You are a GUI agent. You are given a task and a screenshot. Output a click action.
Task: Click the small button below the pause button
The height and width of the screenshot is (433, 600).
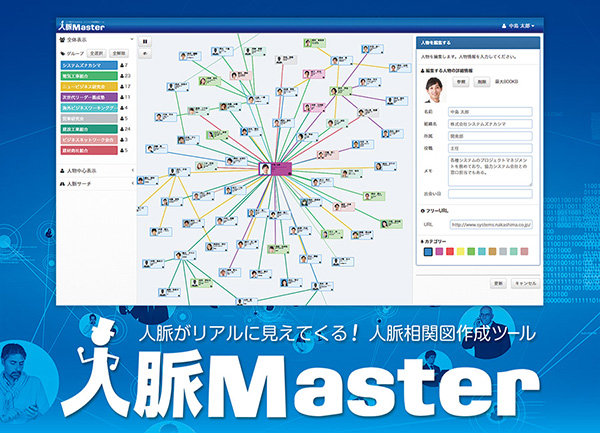tap(145, 54)
